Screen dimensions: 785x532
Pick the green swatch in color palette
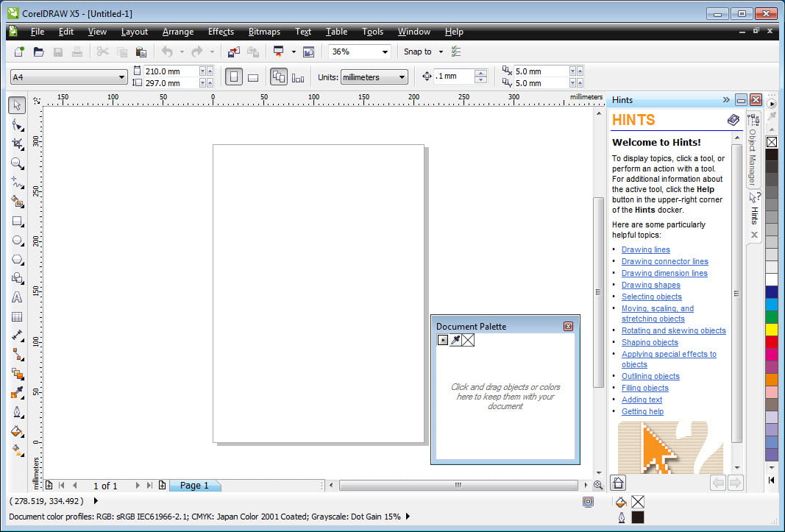coord(772,317)
